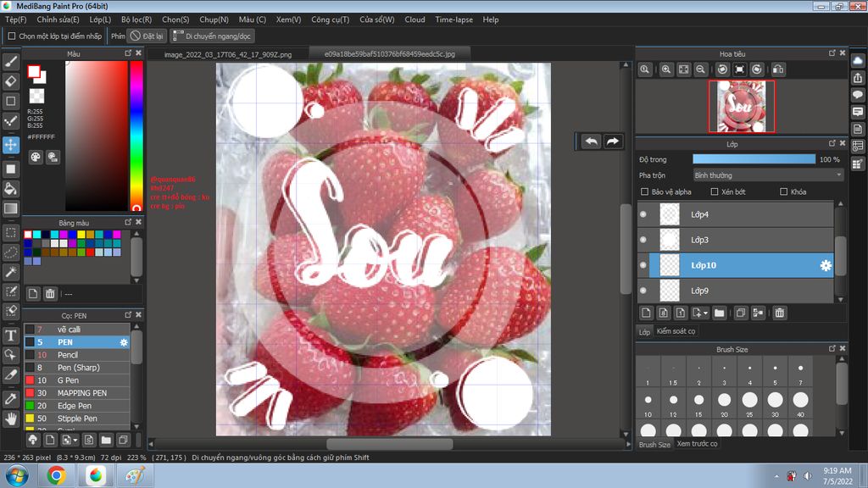Rotate canvas left in Navigator
The image size is (868, 488).
722,69
